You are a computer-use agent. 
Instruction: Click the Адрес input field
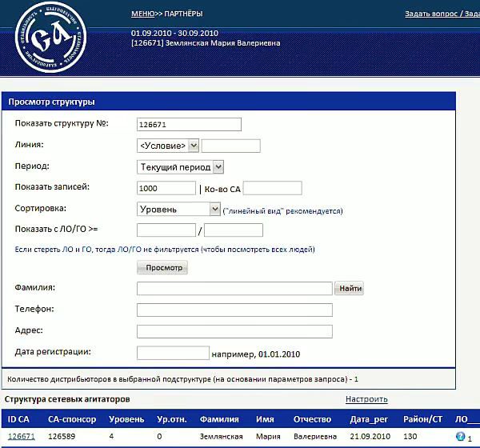(x=234, y=331)
